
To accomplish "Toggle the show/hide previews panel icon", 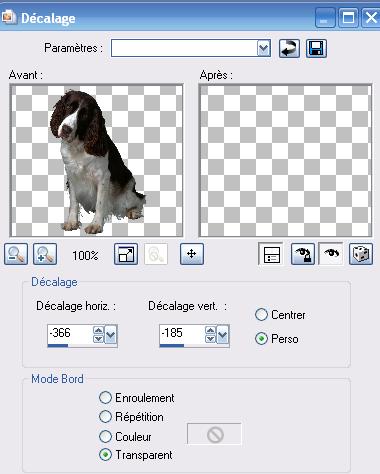I will [x=271, y=254].
